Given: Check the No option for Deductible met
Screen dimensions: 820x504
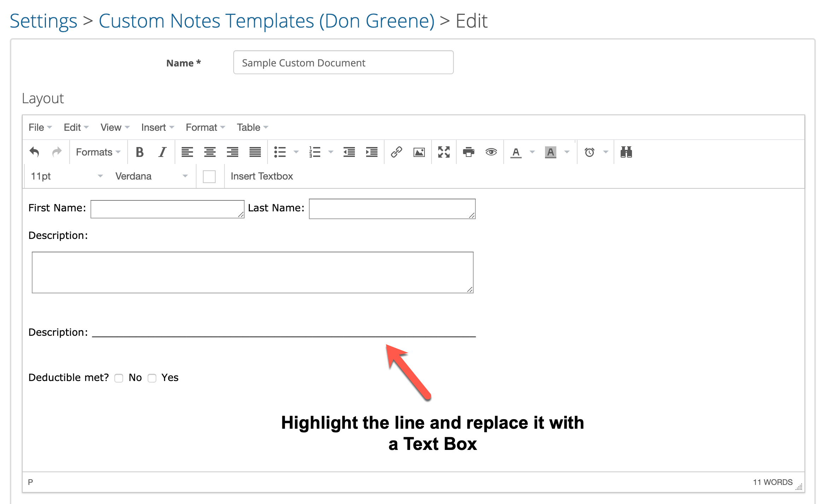Looking at the screenshot, I should click(119, 378).
